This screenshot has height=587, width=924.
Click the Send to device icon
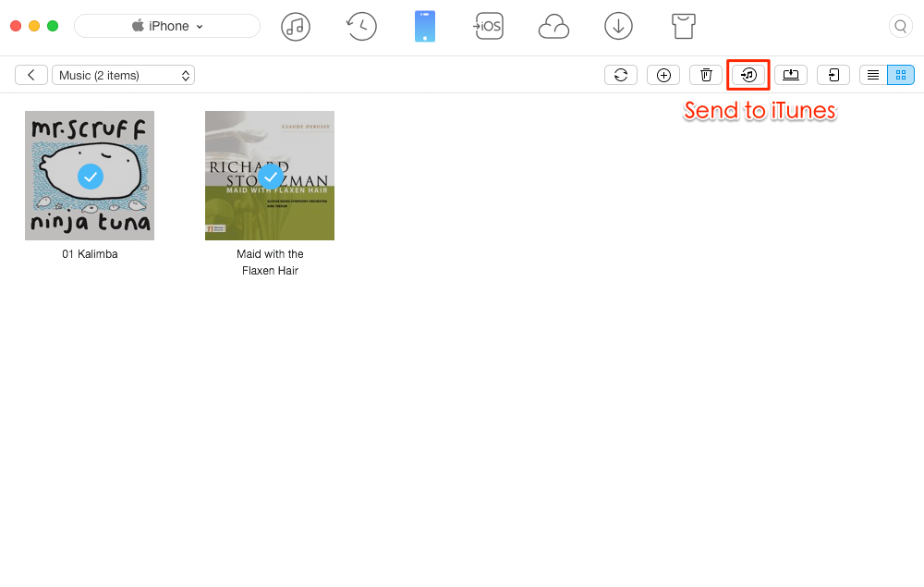click(833, 75)
